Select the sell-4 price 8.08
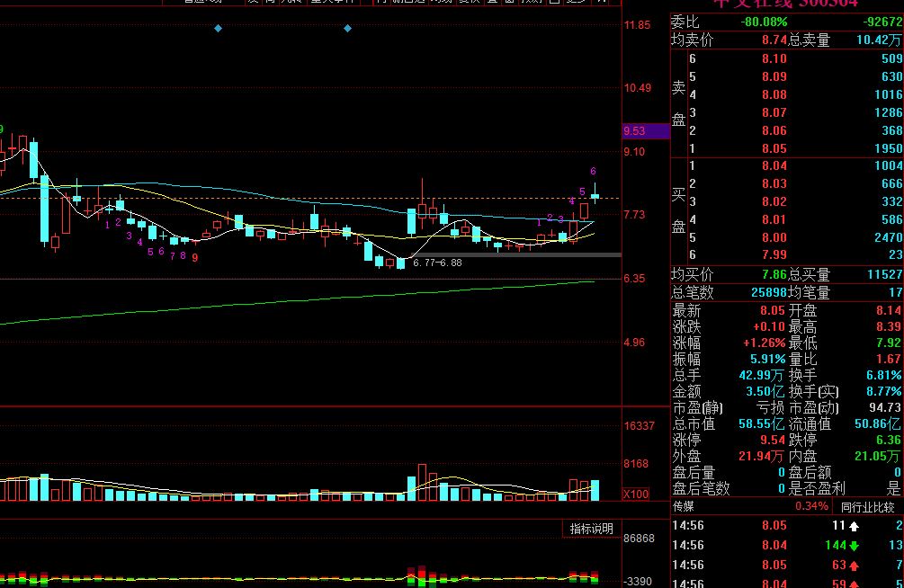This screenshot has height=588, width=904. click(x=774, y=94)
